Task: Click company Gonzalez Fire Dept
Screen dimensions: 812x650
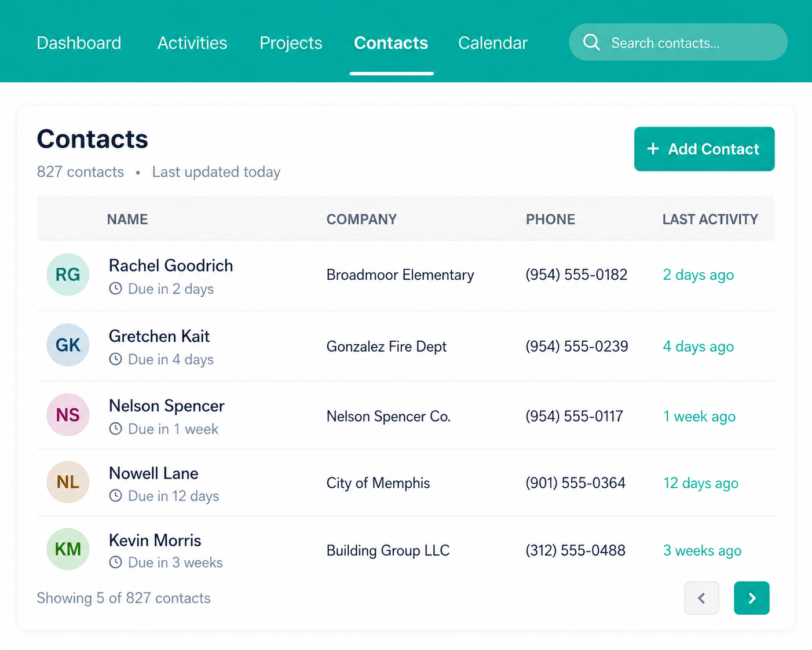Action: (x=386, y=346)
